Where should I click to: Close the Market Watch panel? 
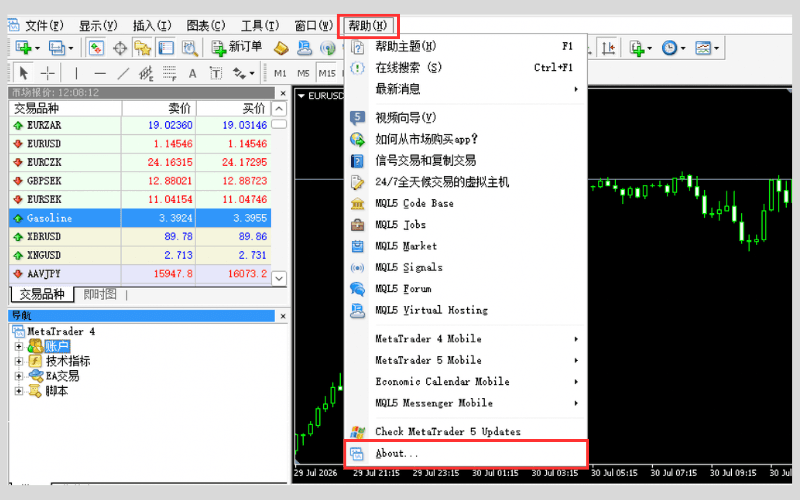point(283,93)
